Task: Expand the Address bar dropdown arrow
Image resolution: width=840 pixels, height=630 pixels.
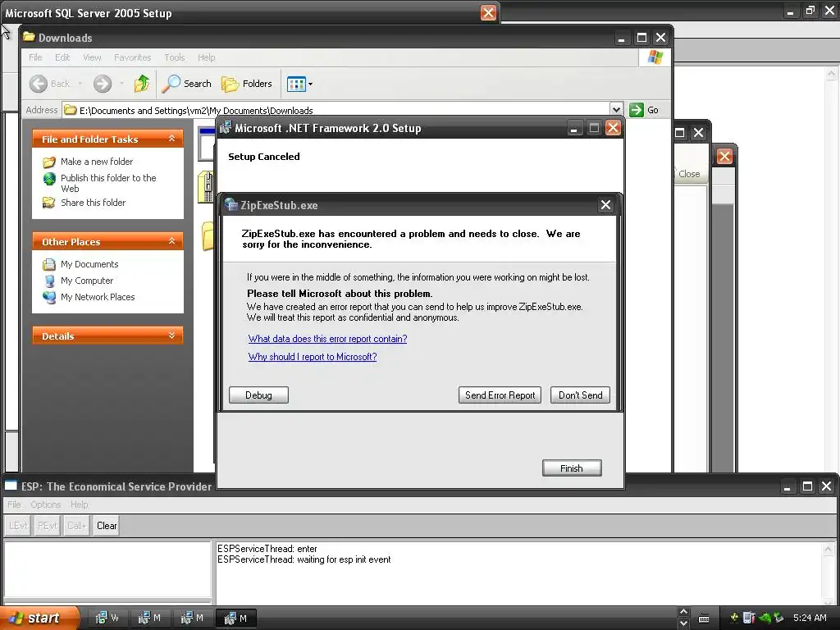Action: pos(616,110)
